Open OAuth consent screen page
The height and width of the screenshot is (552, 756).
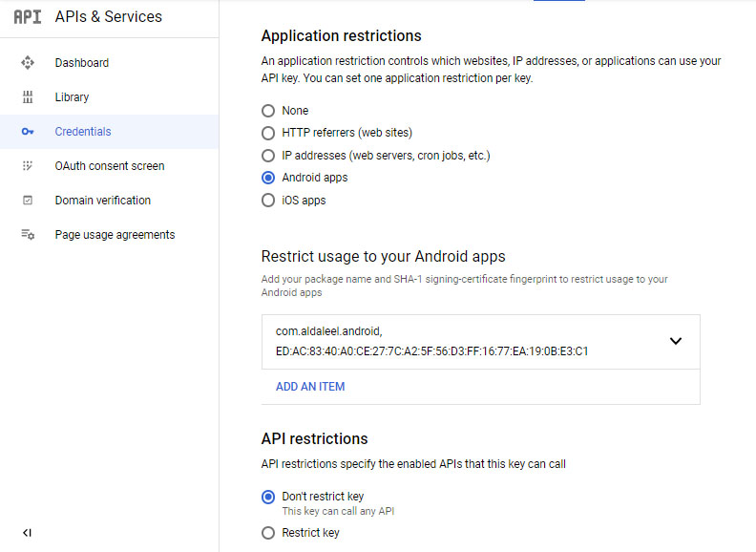pos(109,166)
